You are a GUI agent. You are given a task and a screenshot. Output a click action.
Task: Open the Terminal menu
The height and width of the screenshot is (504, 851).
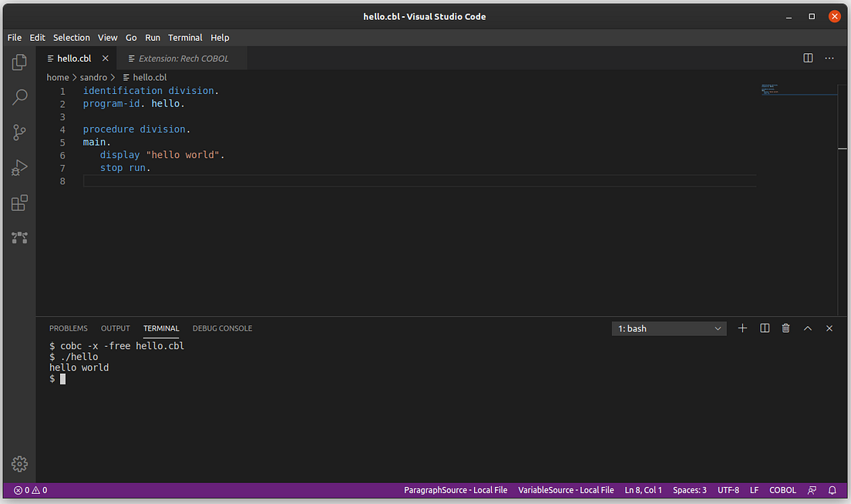point(185,37)
